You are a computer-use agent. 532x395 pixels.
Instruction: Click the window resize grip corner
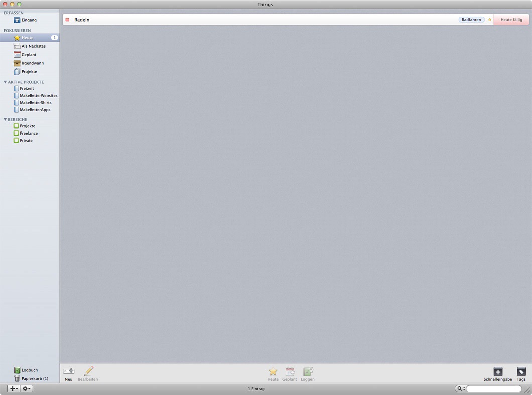point(528,391)
